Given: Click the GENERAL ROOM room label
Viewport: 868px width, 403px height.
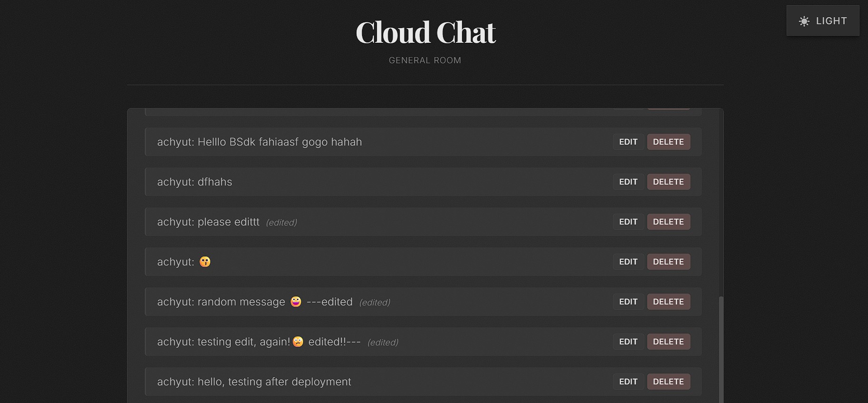Looking at the screenshot, I should point(425,60).
